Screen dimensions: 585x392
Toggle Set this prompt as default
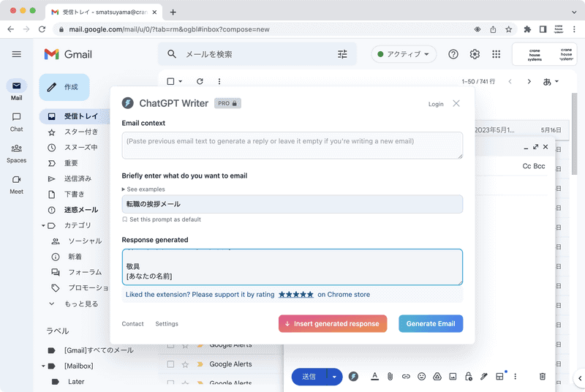click(162, 219)
